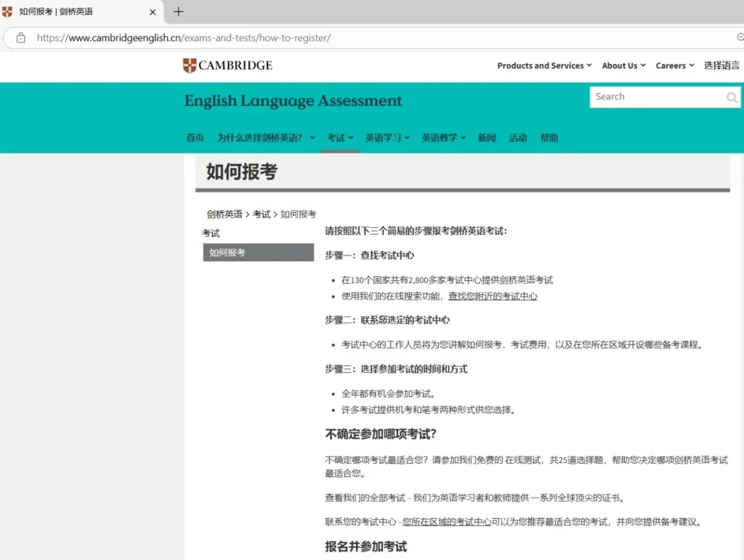Image resolution: width=744 pixels, height=560 pixels.
Task: Expand the 为什么选择剑桥英语? menu
Action: tap(266, 138)
